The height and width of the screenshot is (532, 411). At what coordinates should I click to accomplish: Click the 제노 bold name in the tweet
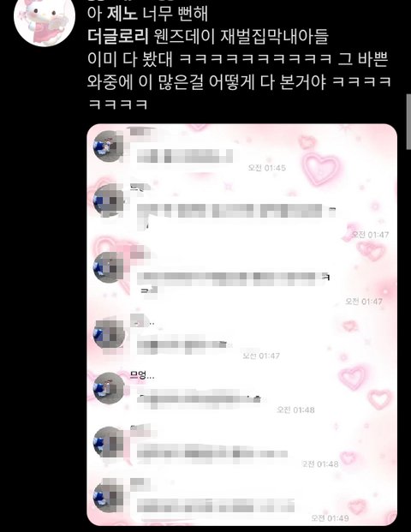(122, 14)
